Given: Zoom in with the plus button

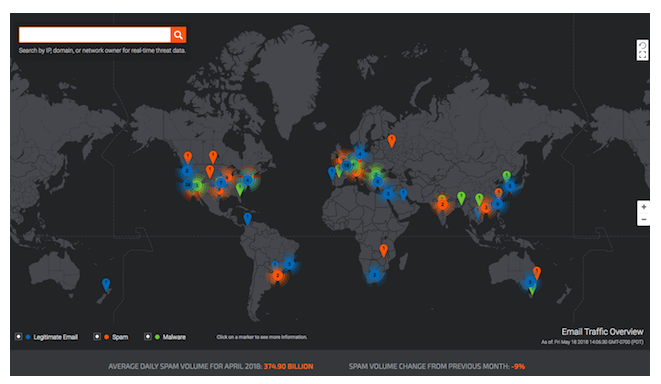Looking at the screenshot, I should click(644, 207).
